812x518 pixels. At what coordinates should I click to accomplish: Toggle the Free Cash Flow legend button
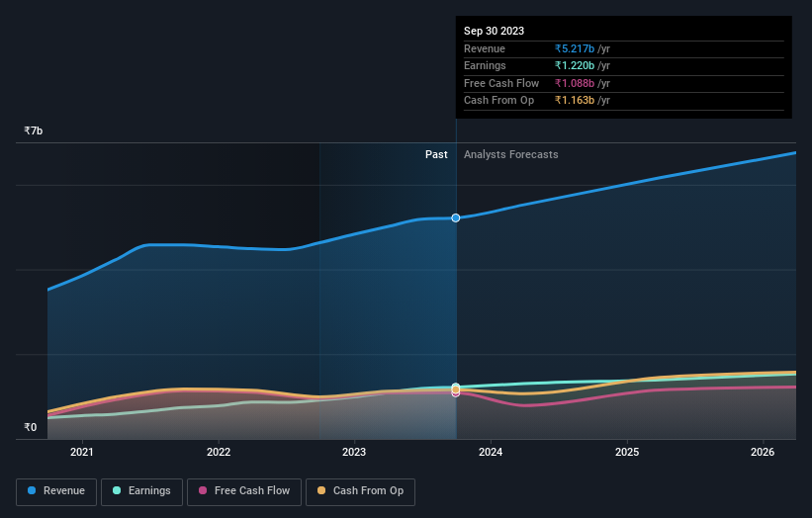click(244, 491)
